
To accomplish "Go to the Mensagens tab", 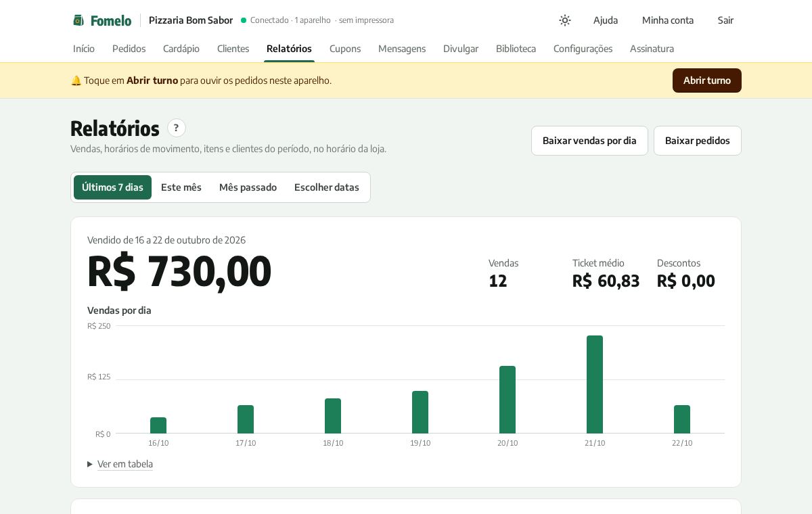I will click(402, 49).
